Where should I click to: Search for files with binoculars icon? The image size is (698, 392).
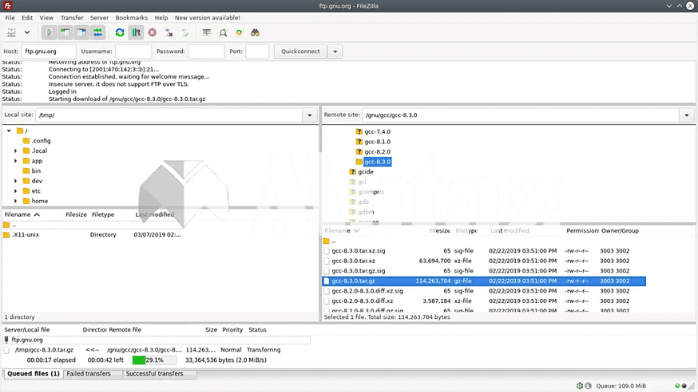[x=255, y=32]
